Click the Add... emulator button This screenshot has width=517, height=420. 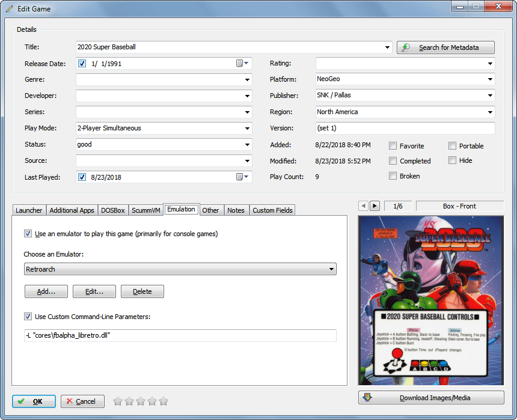[x=46, y=291]
